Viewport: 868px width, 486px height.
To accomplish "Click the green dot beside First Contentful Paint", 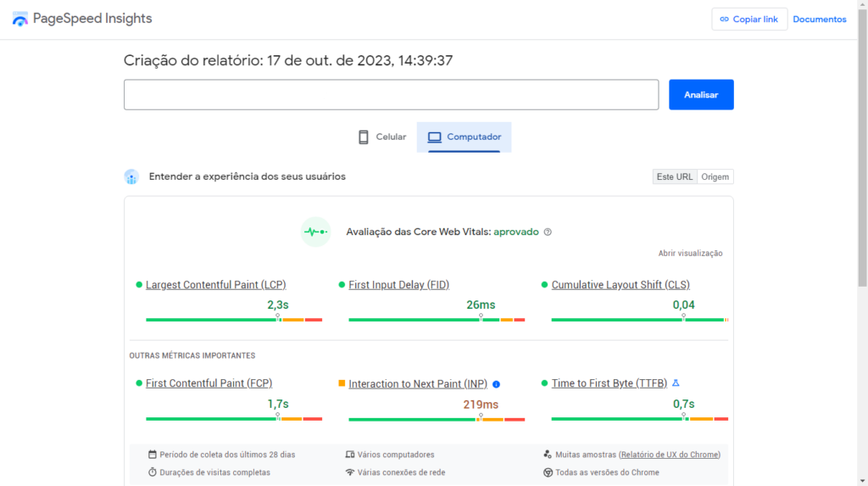I will pyautogui.click(x=139, y=383).
